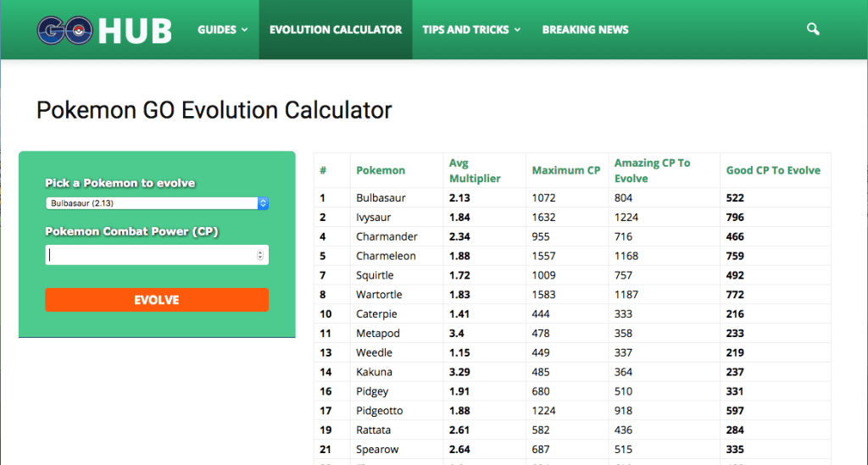Select Squirtle in the table
The width and height of the screenshot is (868, 465).
point(375,275)
